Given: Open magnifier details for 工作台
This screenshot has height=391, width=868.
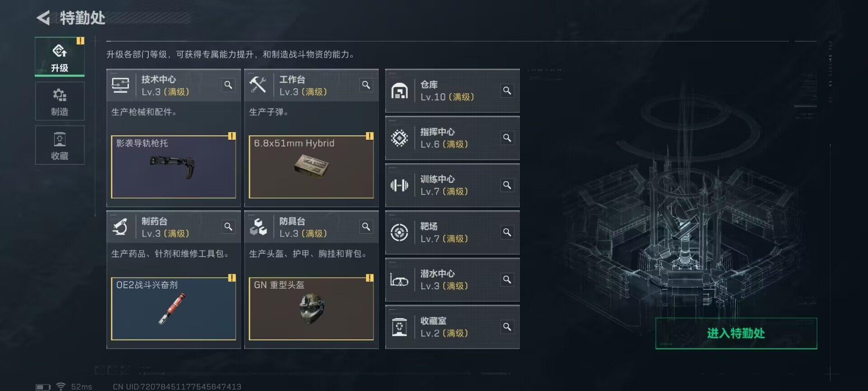Looking at the screenshot, I should 366,85.
